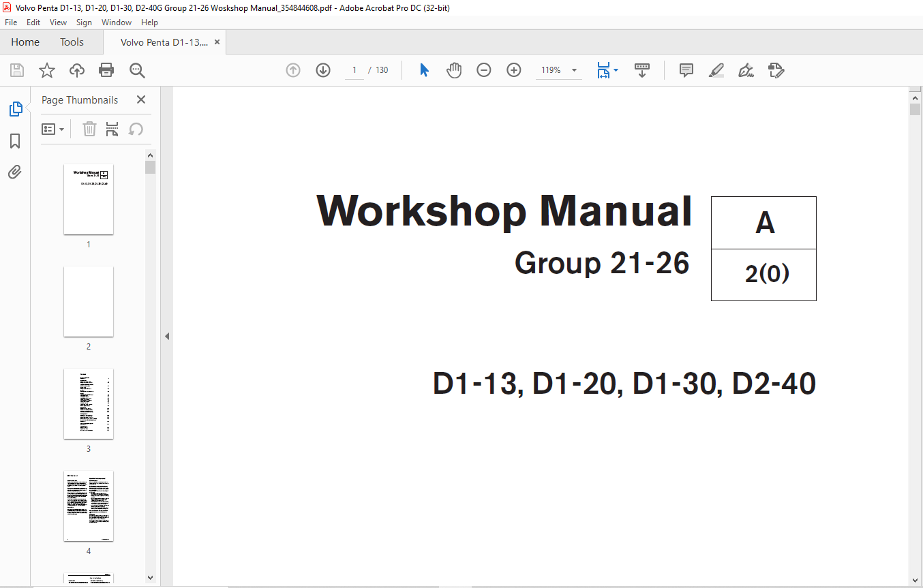Open the Find text magnifier tool

pyautogui.click(x=137, y=70)
